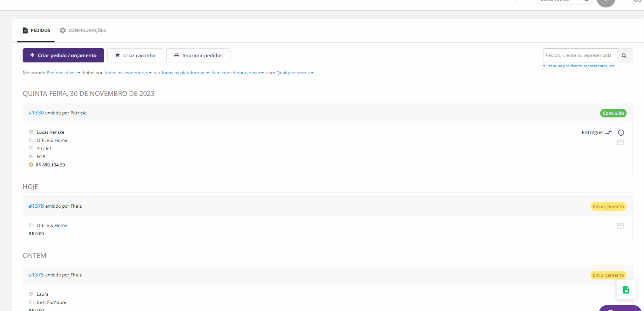Image resolution: width=644 pixels, height=311 pixels.
Task: Click the Criar carrinho button
Action: click(x=135, y=55)
